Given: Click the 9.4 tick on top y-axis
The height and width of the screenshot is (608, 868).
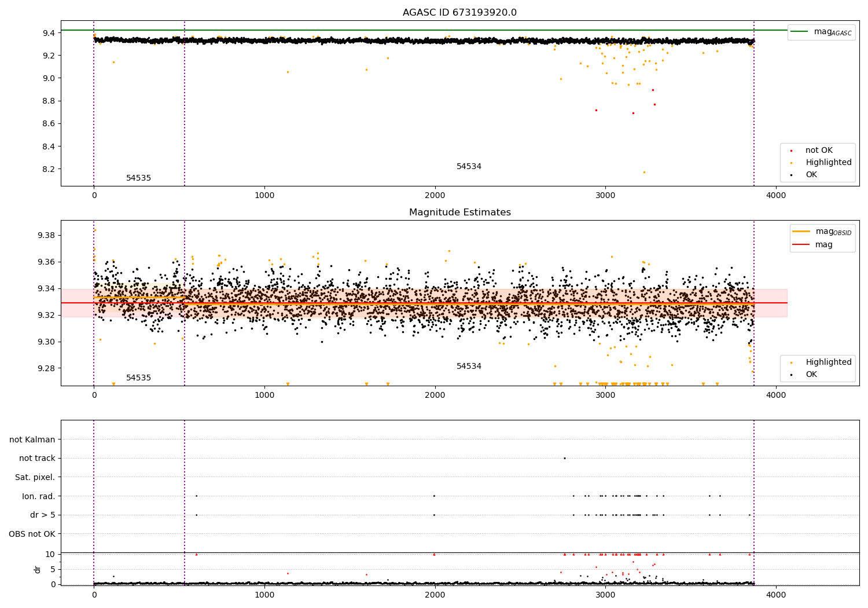Looking at the screenshot, I should [50, 33].
